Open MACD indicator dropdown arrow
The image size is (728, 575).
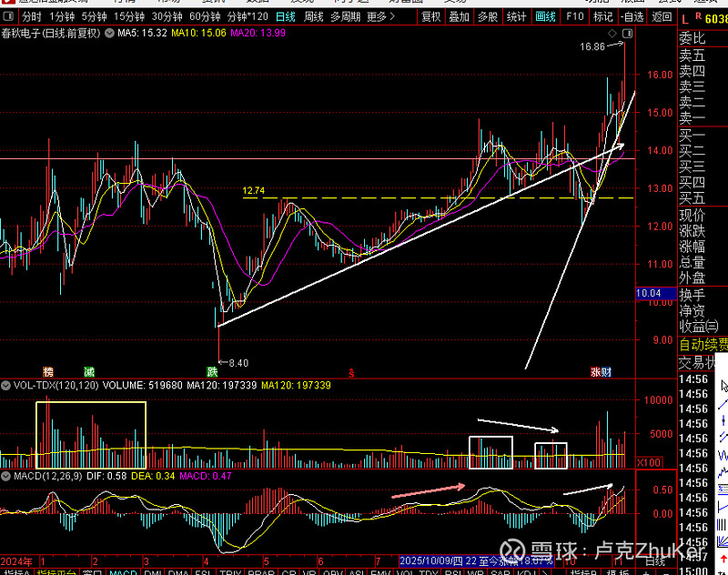point(6,476)
